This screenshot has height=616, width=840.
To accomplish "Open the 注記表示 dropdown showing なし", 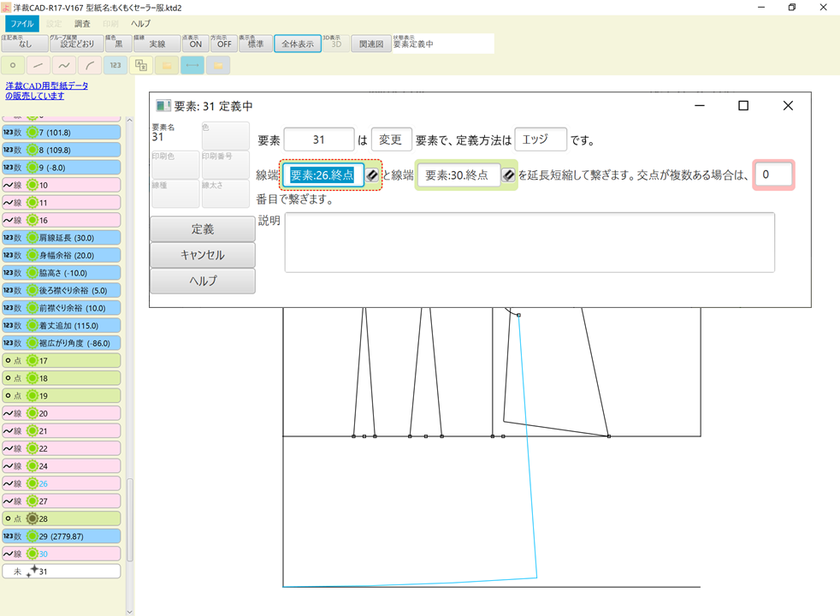I will point(24,43).
